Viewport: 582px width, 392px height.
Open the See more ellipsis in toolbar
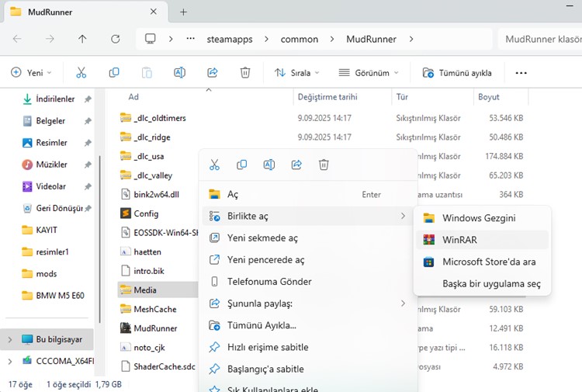tap(521, 73)
